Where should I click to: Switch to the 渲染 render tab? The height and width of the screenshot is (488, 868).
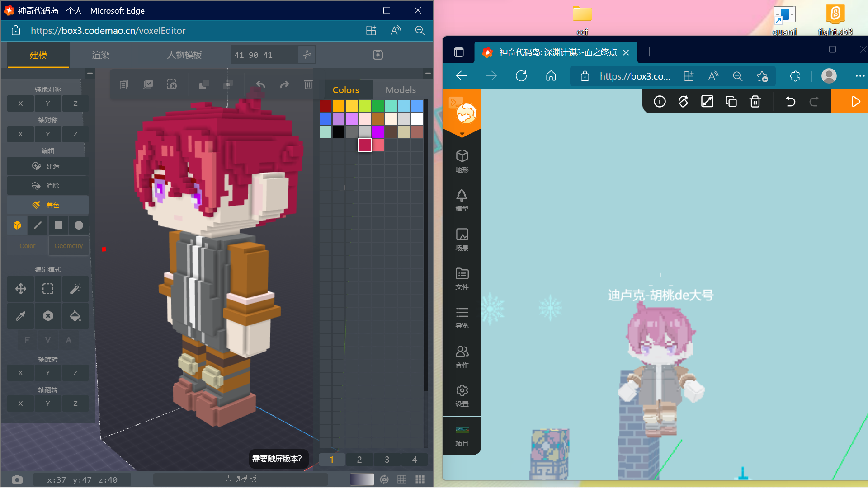pos(101,55)
